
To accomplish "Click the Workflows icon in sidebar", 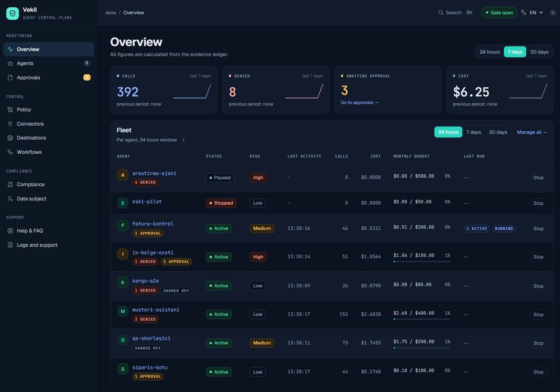I will [x=10, y=152].
